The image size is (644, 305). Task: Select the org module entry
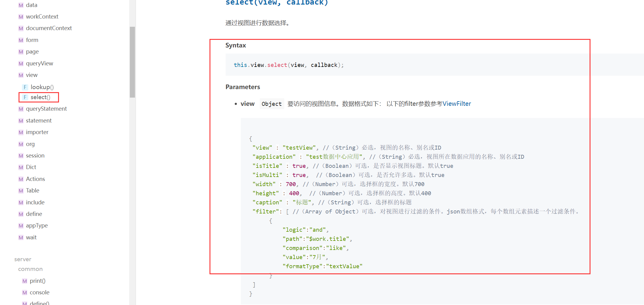click(x=30, y=144)
